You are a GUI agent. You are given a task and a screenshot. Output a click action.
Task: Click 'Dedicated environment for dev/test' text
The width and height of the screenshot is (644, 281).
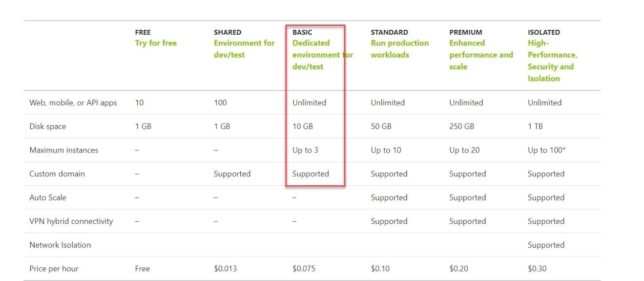coord(323,55)
